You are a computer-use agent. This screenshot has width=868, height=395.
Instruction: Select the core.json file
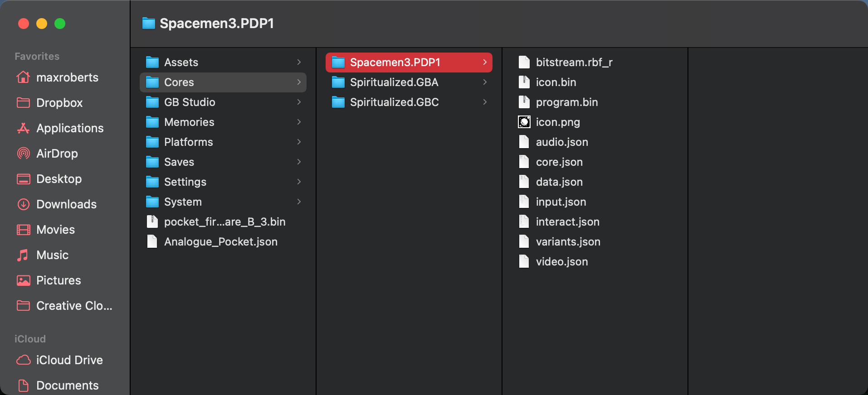559,162
